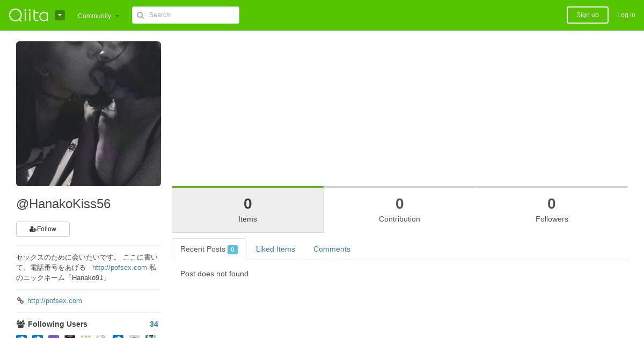
Task: Click the chain link icon above Following Users
Action: 20,300
